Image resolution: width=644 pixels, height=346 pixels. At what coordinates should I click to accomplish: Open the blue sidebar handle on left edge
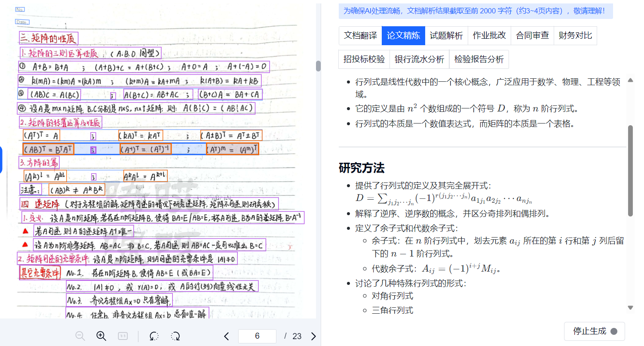tap(2, 159)
